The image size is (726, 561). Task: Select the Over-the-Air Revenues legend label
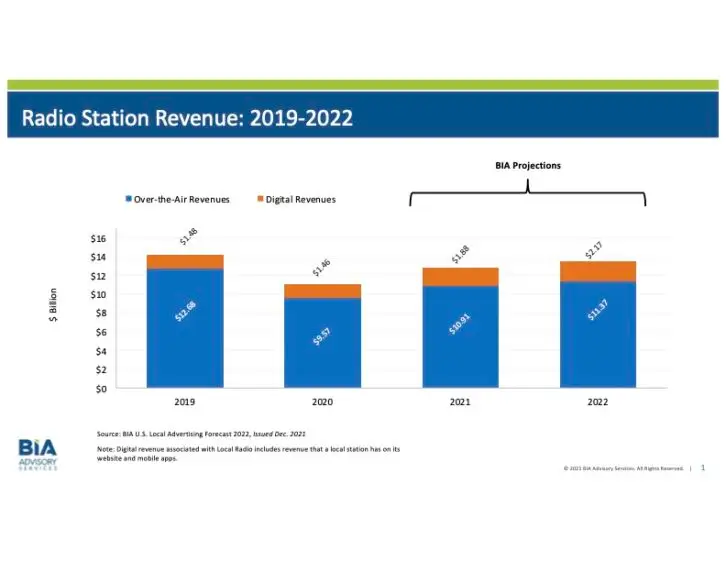(x=182, y=199)
